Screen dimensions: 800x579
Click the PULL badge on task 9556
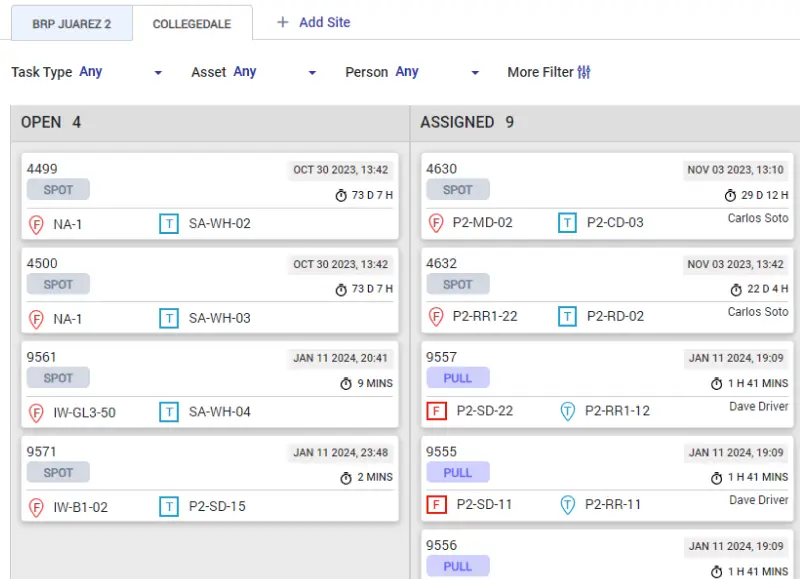coord(458,566)
